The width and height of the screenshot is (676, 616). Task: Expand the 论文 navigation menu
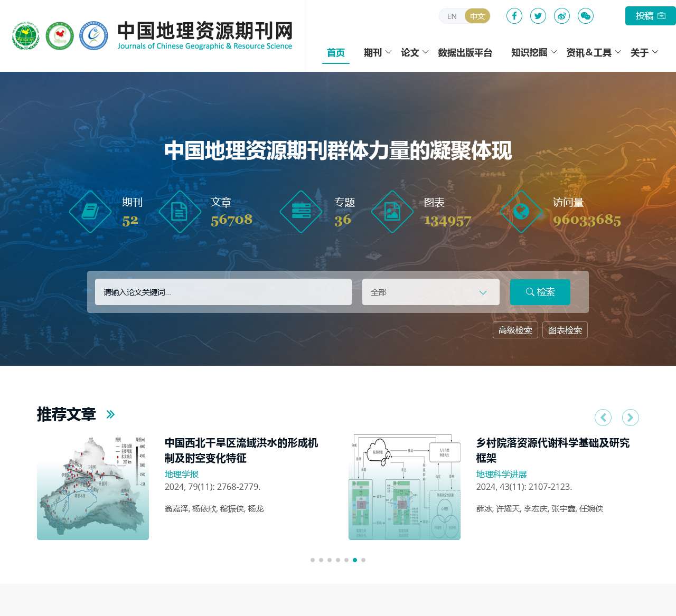click(x=415, y=52)
